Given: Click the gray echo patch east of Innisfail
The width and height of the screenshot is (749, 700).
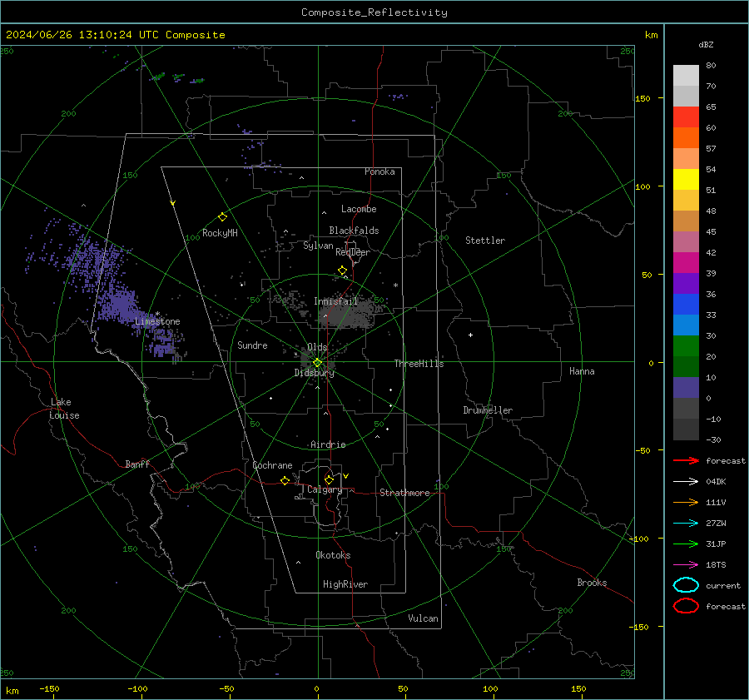Looking at the screenshot, I should click(x=348, y=314).
